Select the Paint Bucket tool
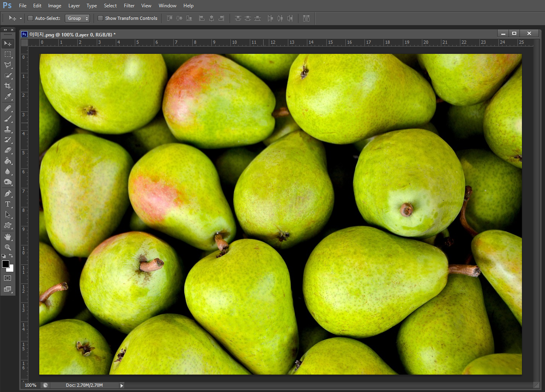This screenshot has width=545, height=392. pos(8,161)
